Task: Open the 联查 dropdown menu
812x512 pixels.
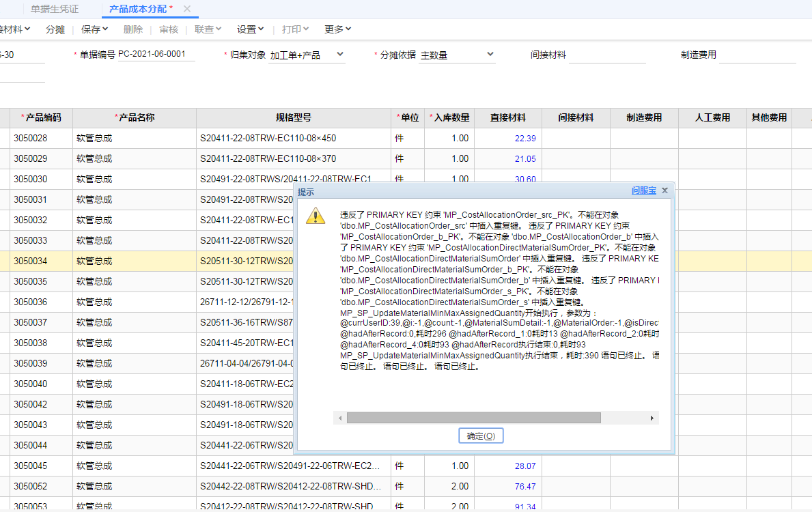Action: click(208, 29)
